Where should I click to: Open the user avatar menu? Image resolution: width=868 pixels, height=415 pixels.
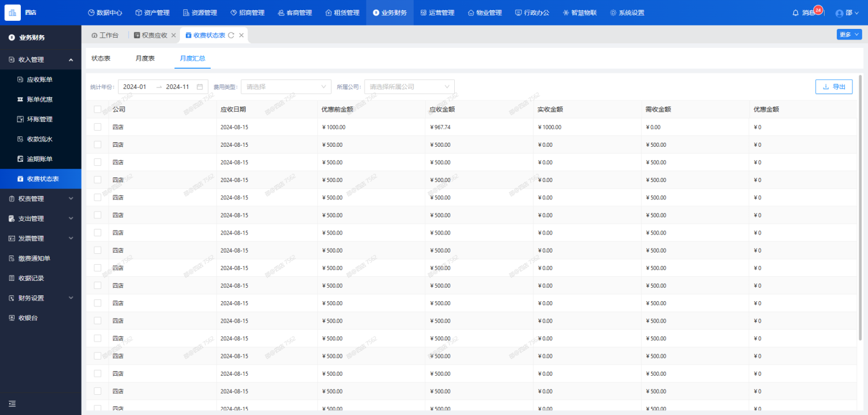point(847,13)
